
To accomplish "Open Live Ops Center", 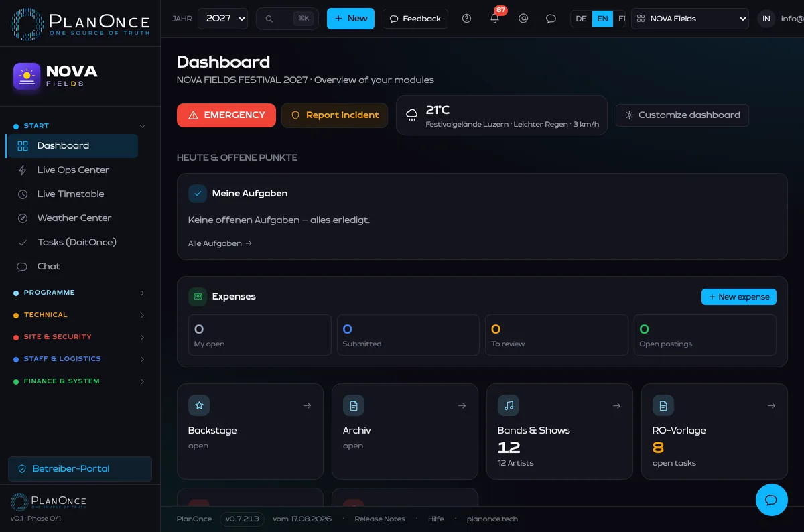I will tap(72, 170).
